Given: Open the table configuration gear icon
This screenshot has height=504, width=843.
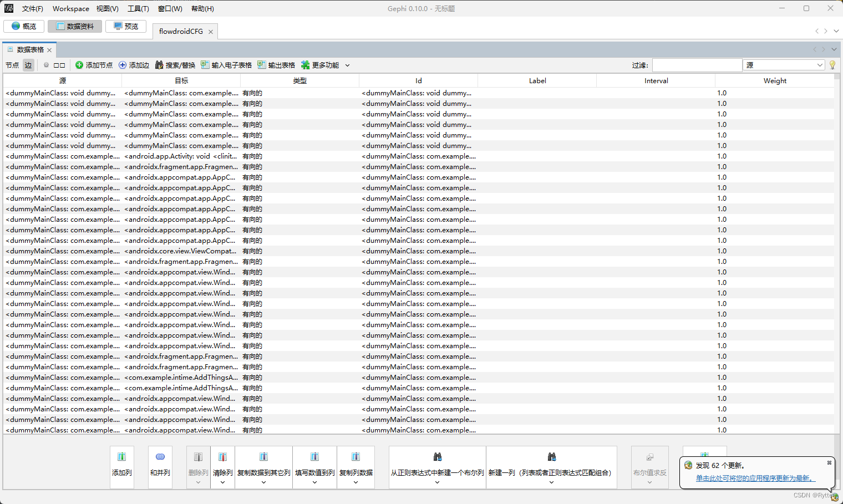Looking at the screenshot, I should click(46, 65).
